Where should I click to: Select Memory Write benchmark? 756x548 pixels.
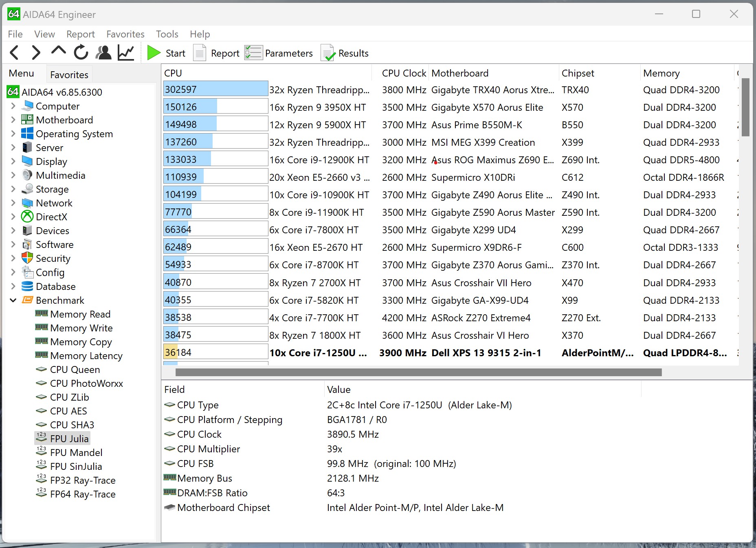(81, 328)
